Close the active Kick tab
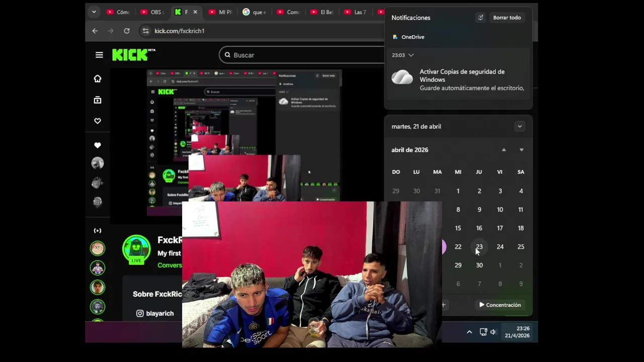The image size is (644, 362). (x=195, y=12)
